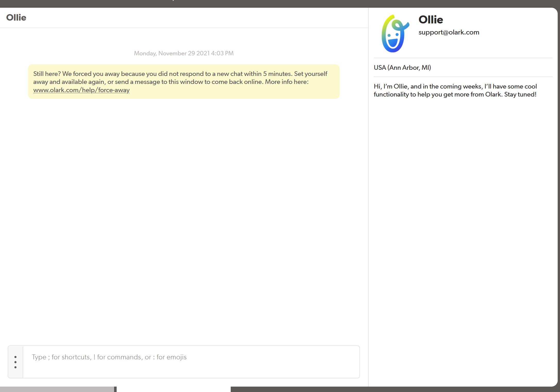Click the USA (Ann Arbor, MI) location

coord(402,68)
